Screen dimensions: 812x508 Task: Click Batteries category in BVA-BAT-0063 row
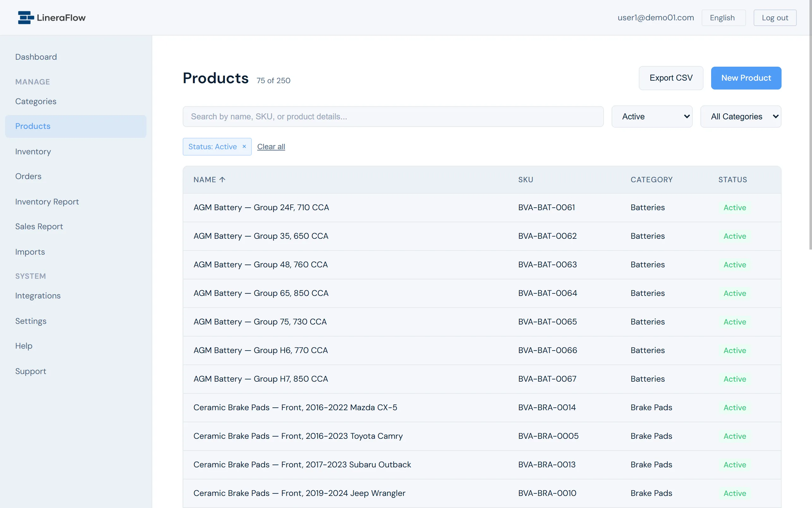click(x=647, y=265)
